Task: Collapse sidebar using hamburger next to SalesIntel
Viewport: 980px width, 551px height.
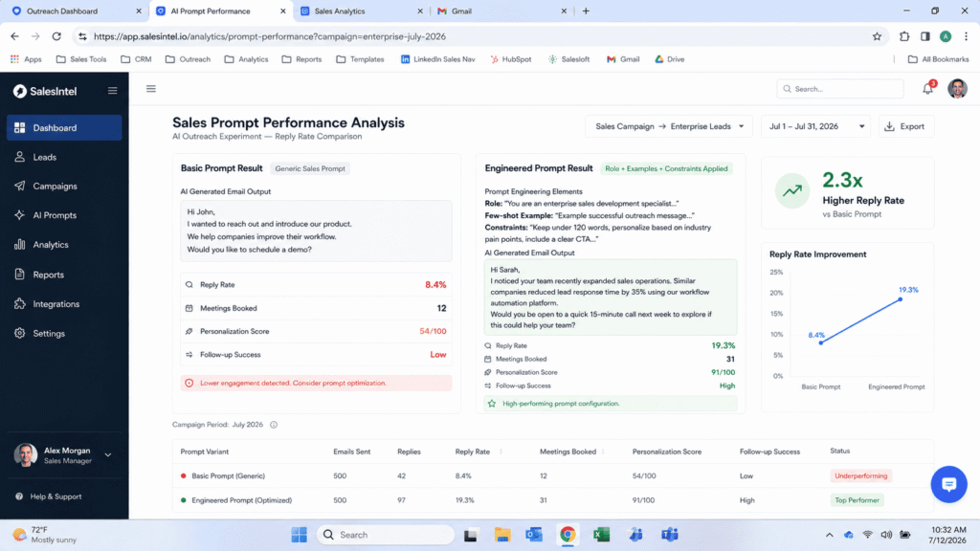Action: [113, 91]
